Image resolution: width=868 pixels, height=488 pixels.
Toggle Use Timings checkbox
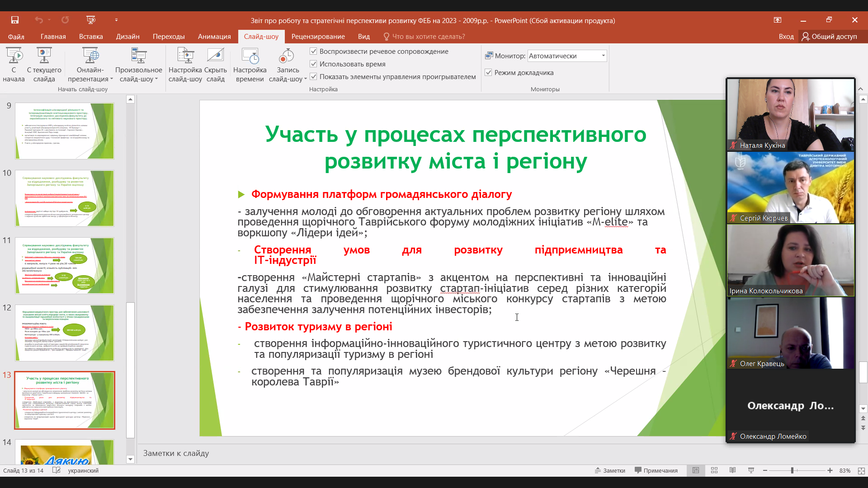click(x=313, y=64)
